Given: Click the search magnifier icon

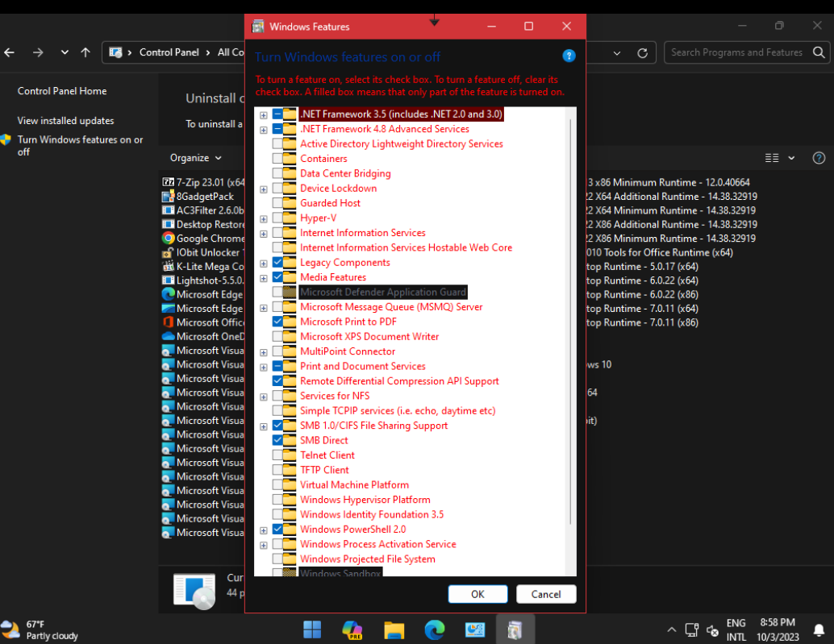Looking at the screenshot, I should 819,52.
